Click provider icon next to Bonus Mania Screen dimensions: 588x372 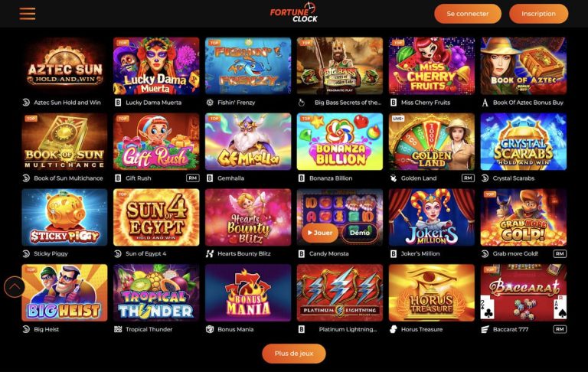pyautogui.click(x=210, y=329)
